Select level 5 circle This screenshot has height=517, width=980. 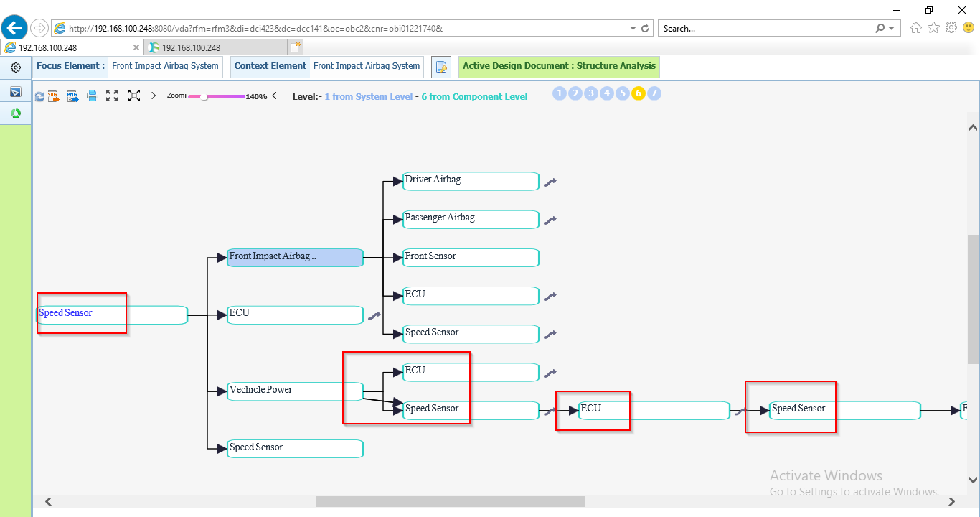pyautogui.click(x=623, y=93)
